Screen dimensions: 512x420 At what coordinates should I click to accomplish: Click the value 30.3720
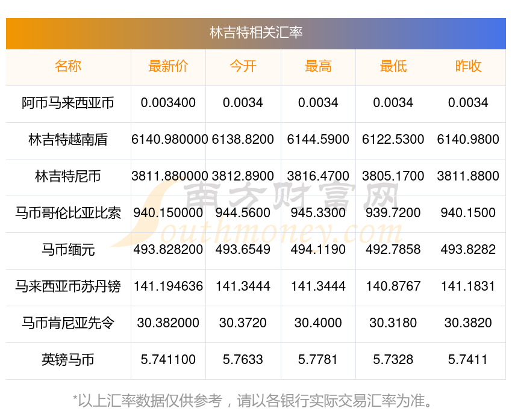click(x=243, y=323)
